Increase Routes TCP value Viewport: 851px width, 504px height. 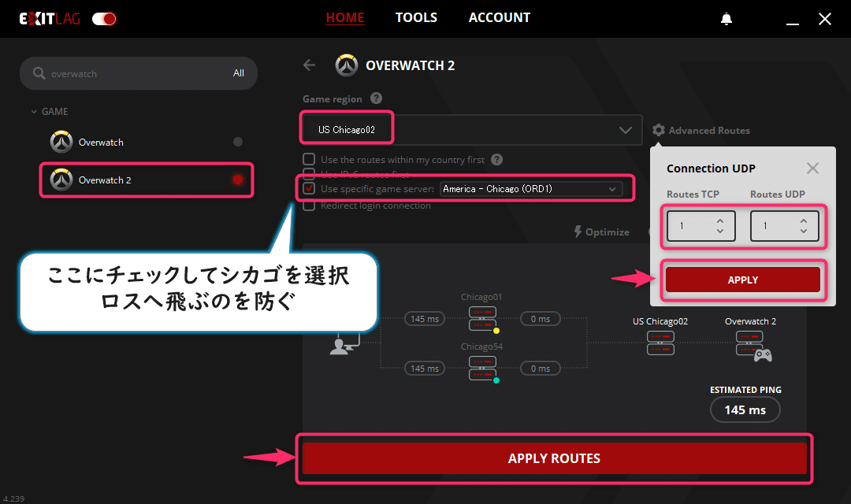(x=720, y=220)
